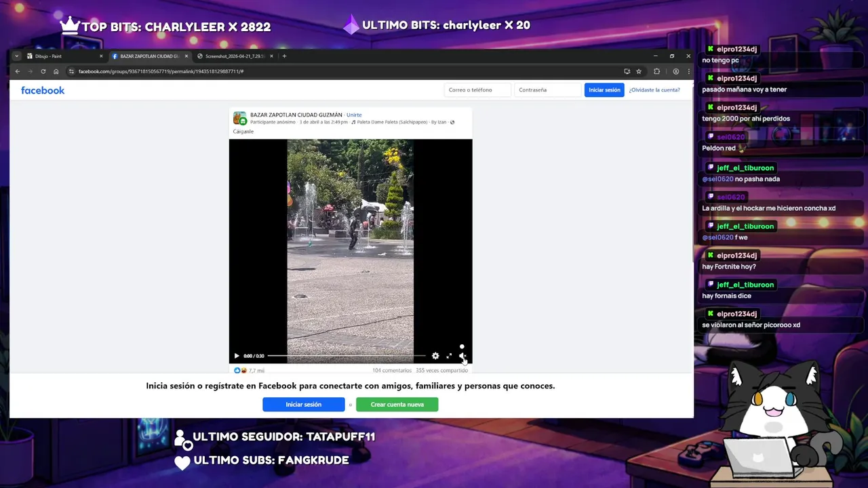Click the like reaction icon
Image resolution: width=868 pixels, height=488 pixels.
tap(237, 371)
